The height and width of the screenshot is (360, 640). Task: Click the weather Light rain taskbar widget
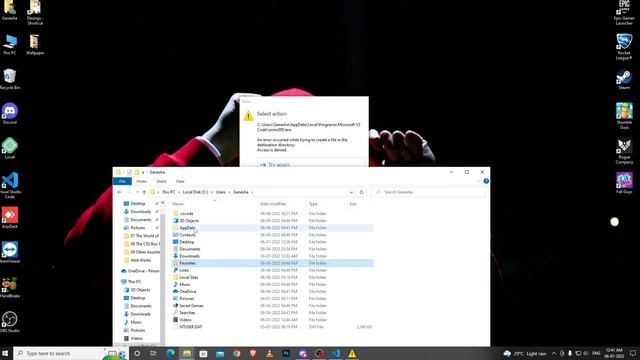(525, 353)
